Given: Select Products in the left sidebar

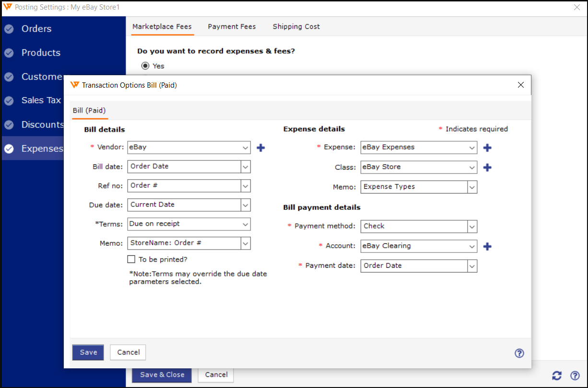Looking at the screenshot, I should click(41, 53).
